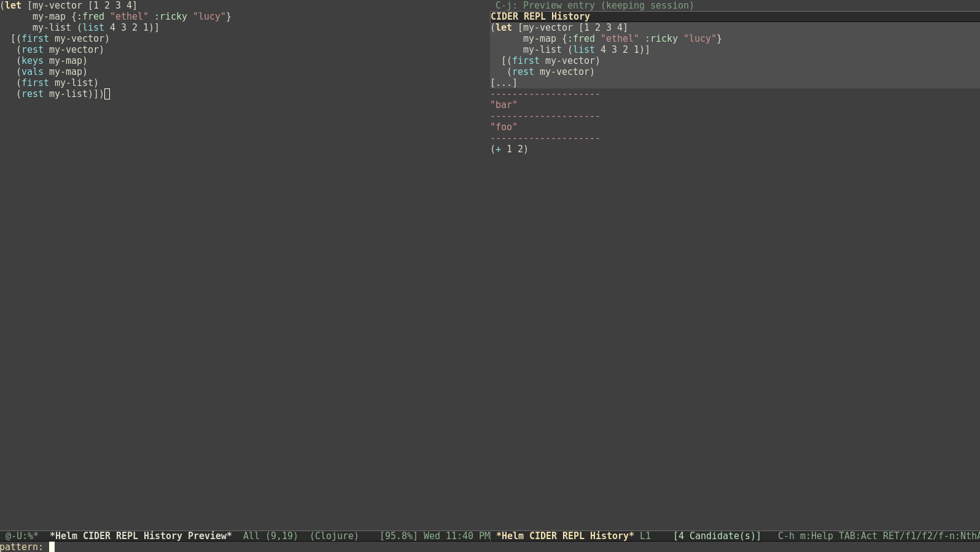Screen dimensions: 980x552
Task: Click the (Clojure) major mode indicator
Action: (334, 536)
